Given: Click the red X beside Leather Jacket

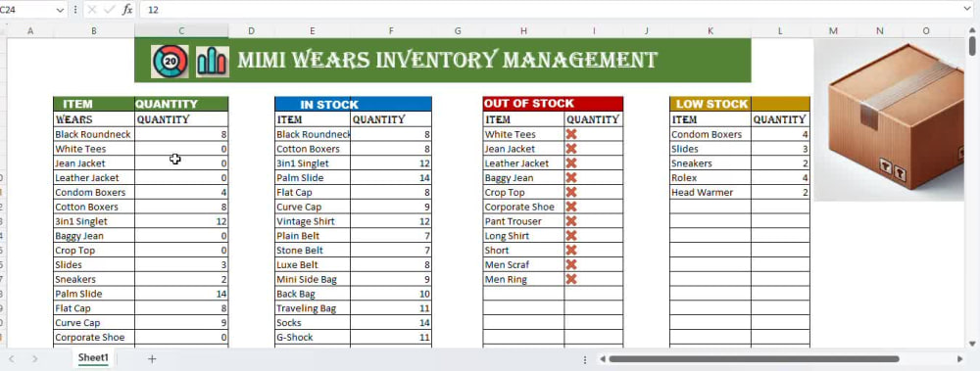Looking at the screenshot, I should click(x=571, y=163).
